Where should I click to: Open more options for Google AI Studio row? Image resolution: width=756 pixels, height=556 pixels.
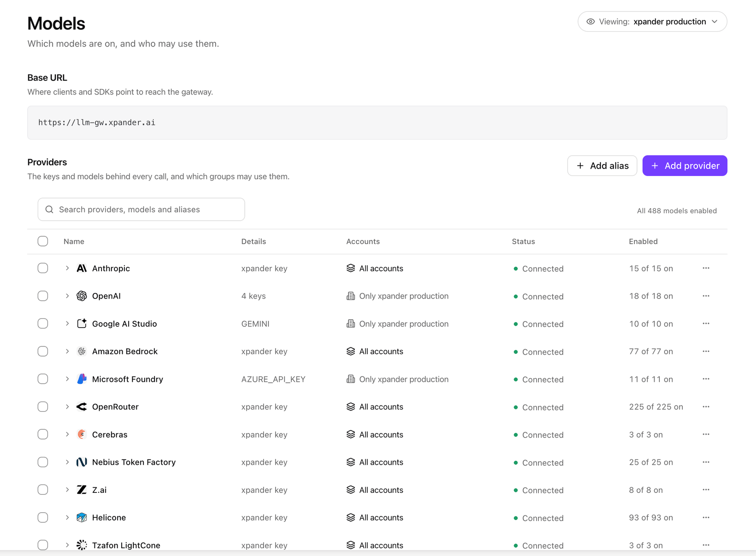pyautogui.click(x=706, y=323)
